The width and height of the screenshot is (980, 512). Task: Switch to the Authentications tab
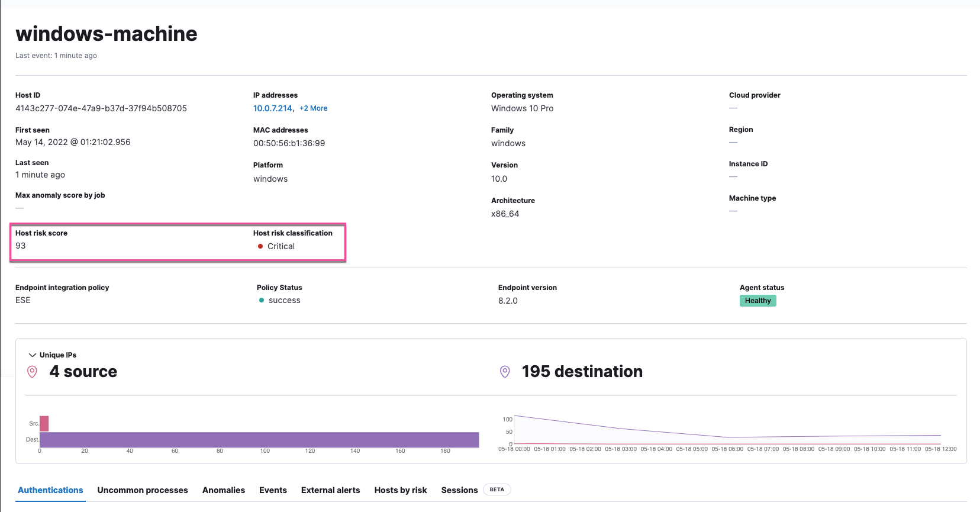(x=50, y=490)
